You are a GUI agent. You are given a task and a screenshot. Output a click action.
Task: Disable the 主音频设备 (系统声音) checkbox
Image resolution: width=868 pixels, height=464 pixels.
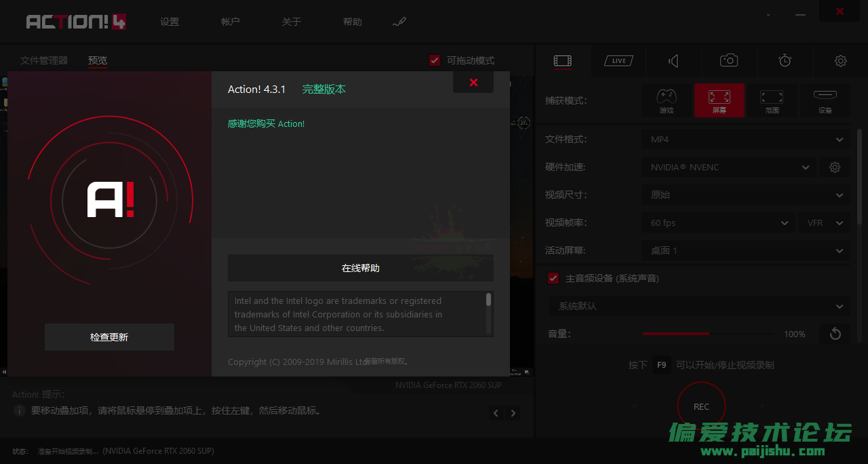tap(553, 278)
